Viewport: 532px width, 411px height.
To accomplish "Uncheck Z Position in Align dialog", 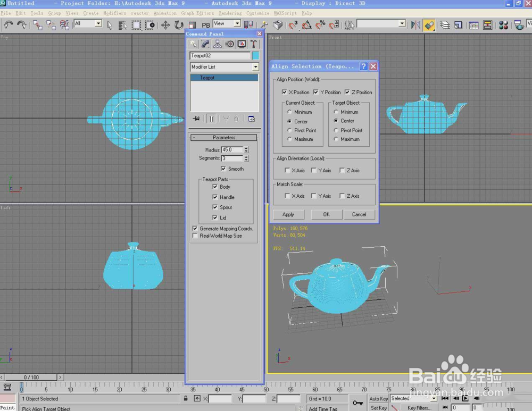I will tap(347, 92).
